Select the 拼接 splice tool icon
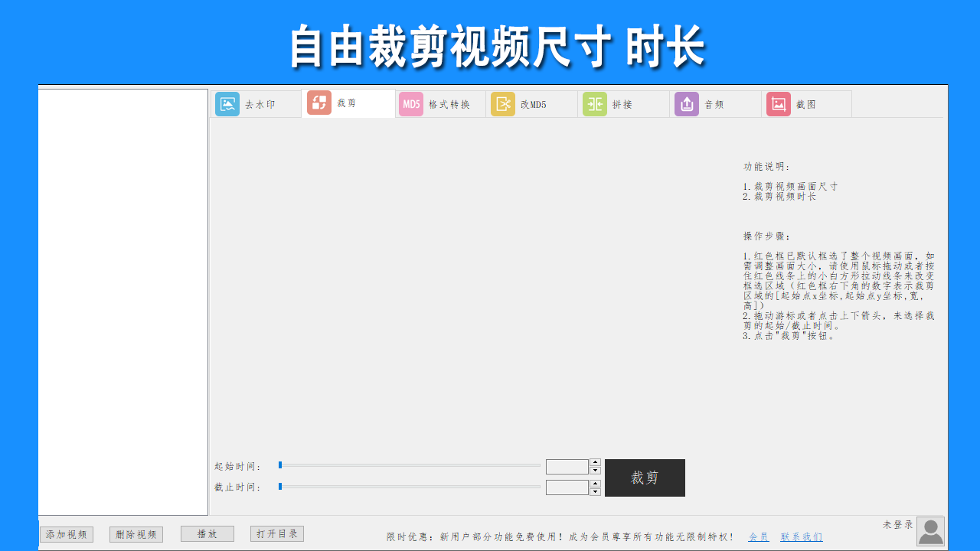 (595, 103)
